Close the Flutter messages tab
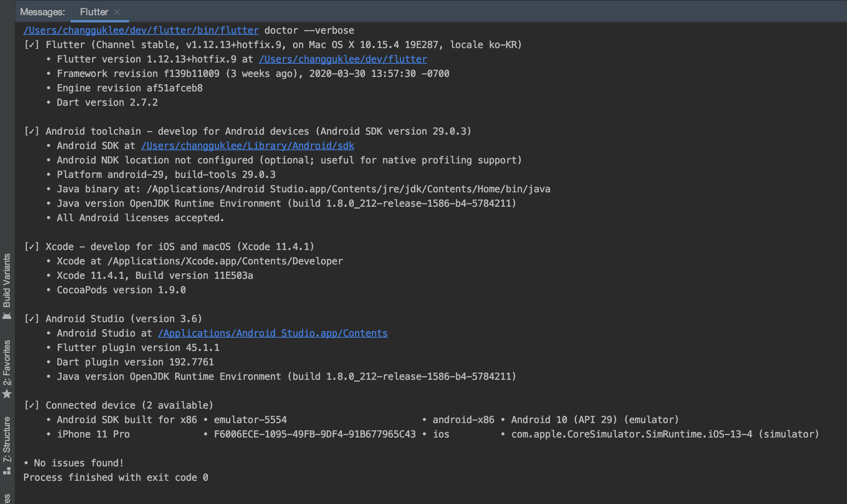The width and height of the screenshot is (847, 504). pos(117,12)
